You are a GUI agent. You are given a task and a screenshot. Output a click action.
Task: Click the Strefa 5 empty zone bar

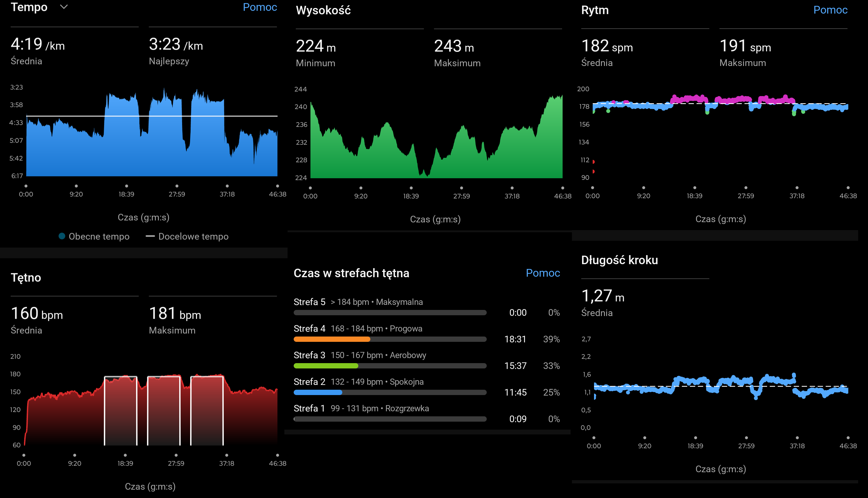(x=390, y=313)
